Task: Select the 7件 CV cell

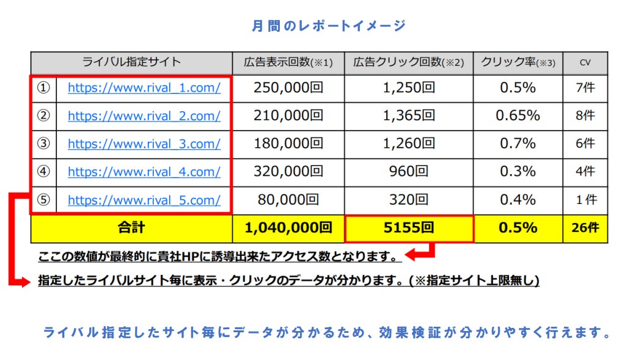Action: click(x=585, y=88)
